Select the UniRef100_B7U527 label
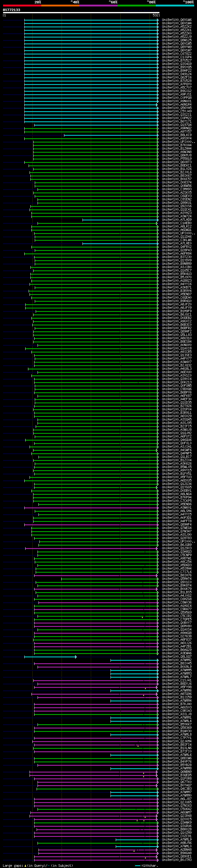 click(176, 60)
